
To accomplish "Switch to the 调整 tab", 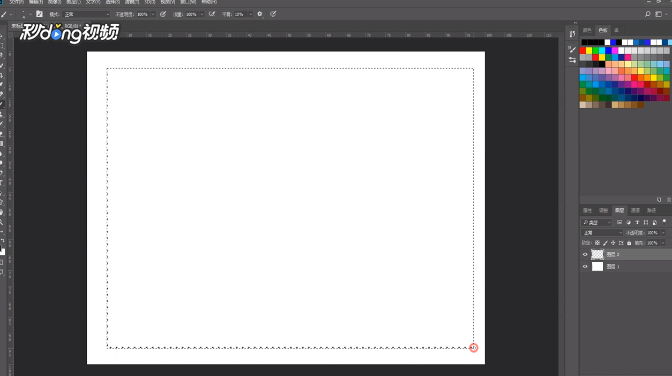I will [x=603, y=211].
